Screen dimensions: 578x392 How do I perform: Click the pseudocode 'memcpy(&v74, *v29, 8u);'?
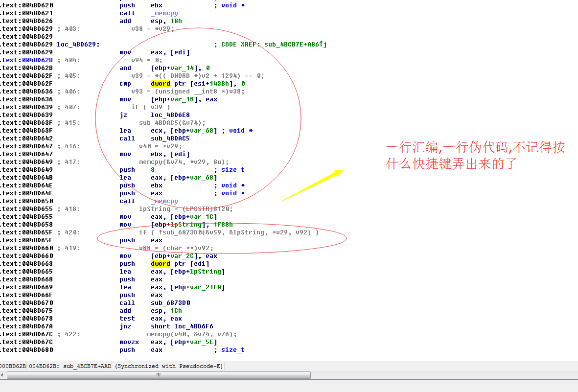tap(184, 162)
